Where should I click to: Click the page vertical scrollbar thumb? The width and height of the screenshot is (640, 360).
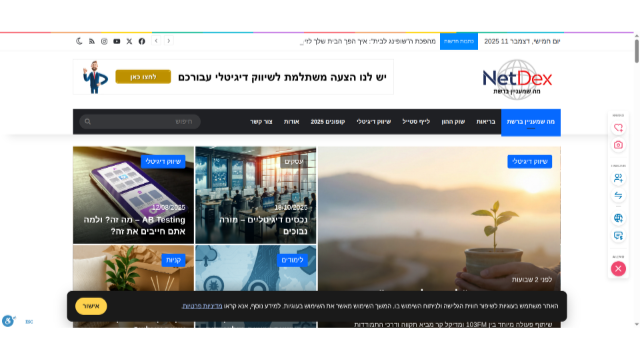click(637, 51)
